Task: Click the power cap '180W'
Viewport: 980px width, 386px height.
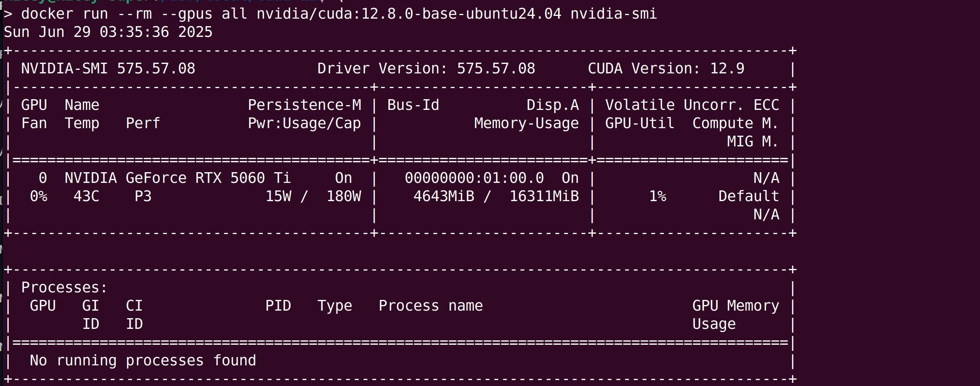Action: point(344,196)
